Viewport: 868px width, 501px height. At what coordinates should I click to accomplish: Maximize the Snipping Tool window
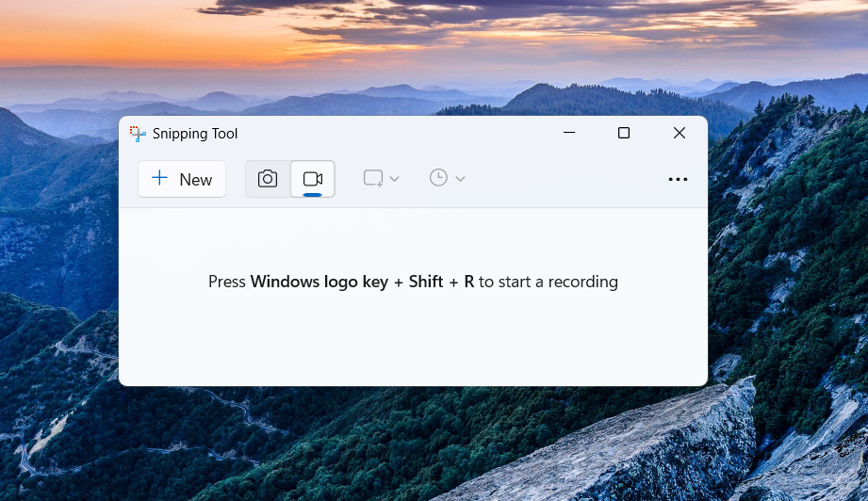click(624, 134)
